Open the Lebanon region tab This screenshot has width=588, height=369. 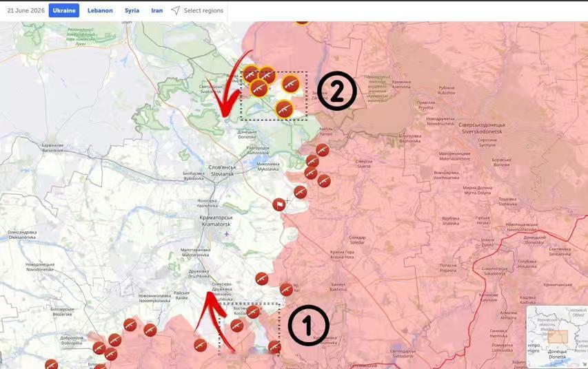(x=100, y=10)
